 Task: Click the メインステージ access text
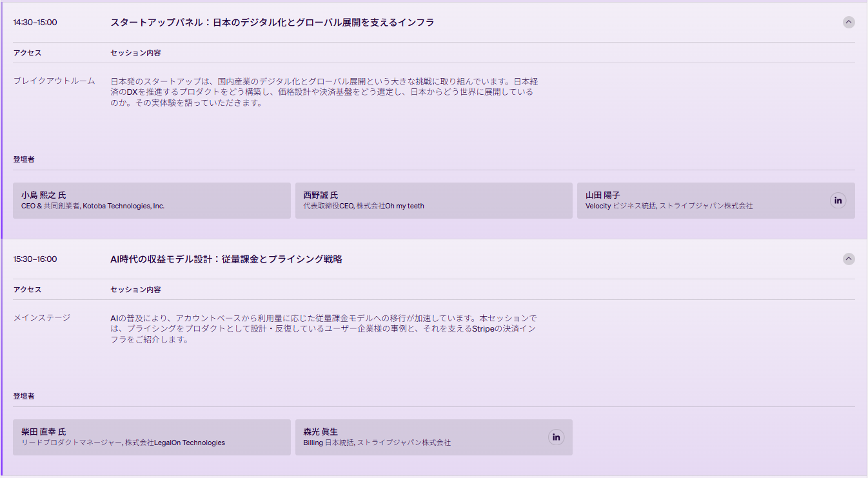(42, 317)
